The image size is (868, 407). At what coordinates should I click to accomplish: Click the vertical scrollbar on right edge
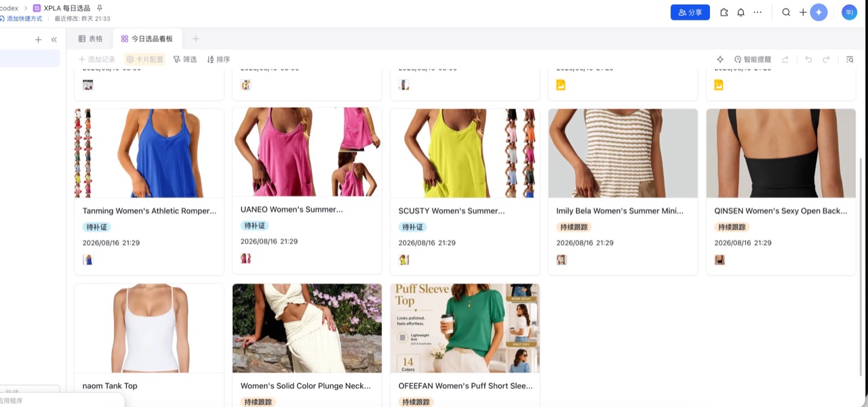coord(862,267)
